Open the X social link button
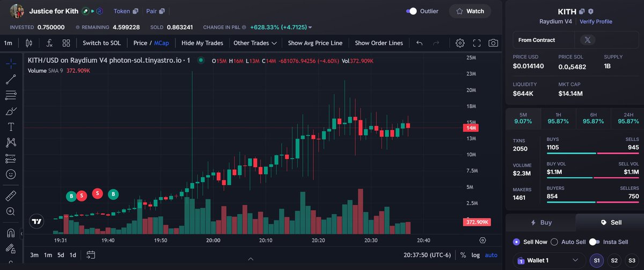644x270 pixels. click(588, 40)
